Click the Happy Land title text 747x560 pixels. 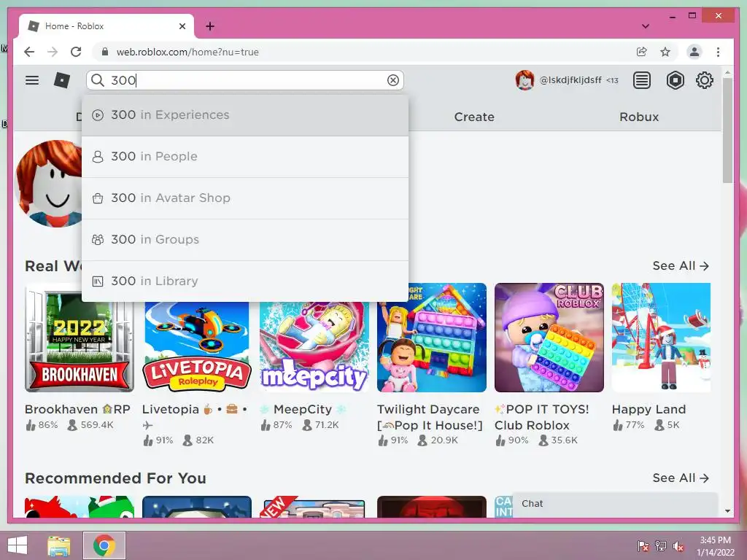tap(649, 409)
